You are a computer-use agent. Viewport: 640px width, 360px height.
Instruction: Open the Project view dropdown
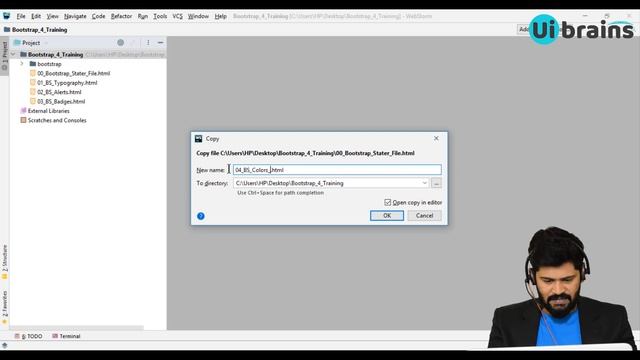tap(31, 42)
